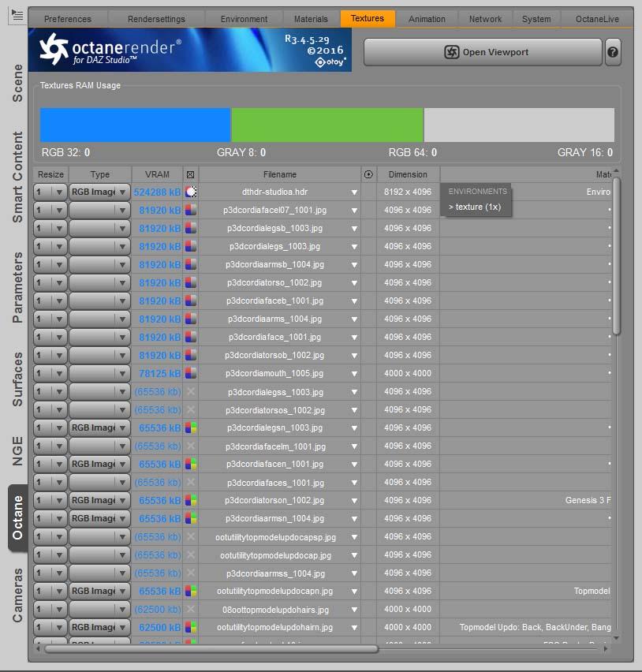642x672 pixels.
Task: Go to the Animation tab
Action: tap(427, 19)
